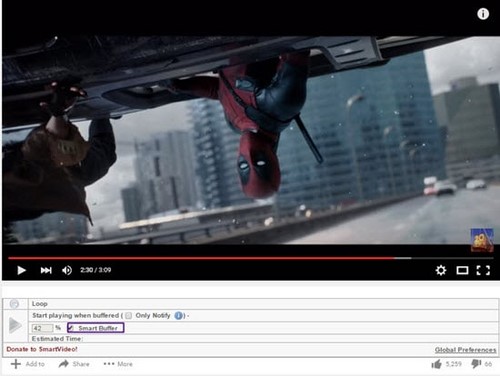Click the 2:30 / 3:09 time display
500x376 pixels.
96,270
